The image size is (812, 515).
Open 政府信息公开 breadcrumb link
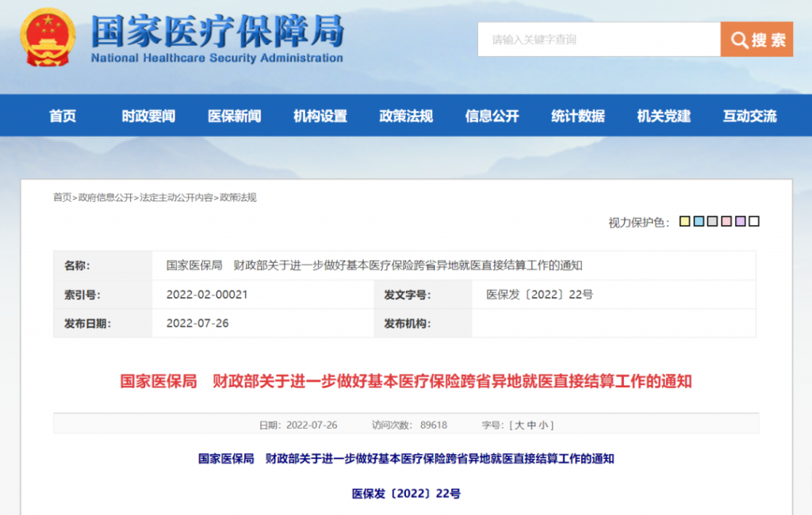(x=105, y=197)
